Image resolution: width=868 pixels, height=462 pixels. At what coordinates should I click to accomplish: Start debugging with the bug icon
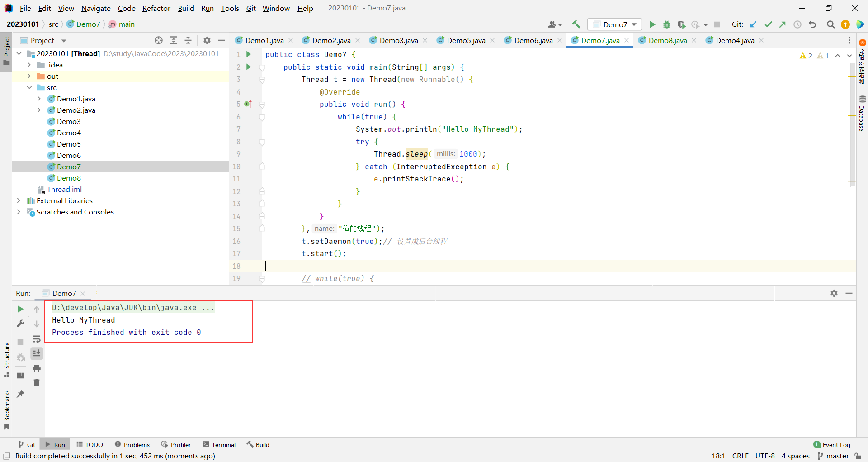(667, 24)
